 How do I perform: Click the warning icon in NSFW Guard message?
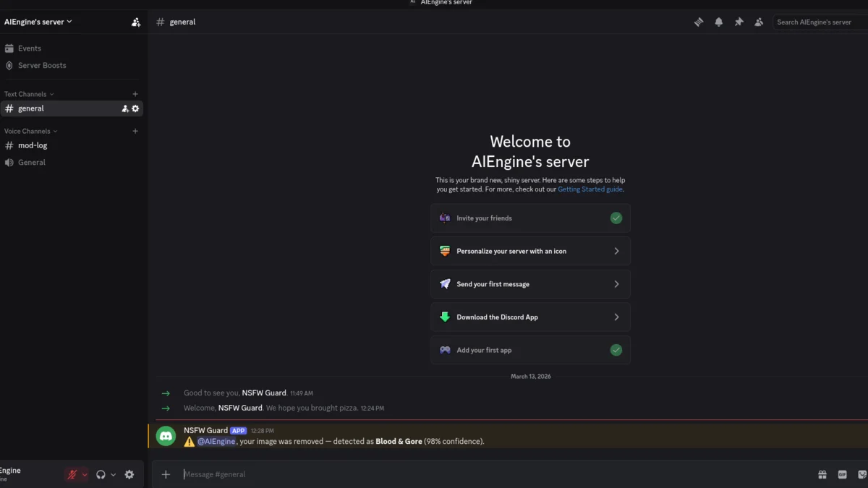click(x=190, y=442)
